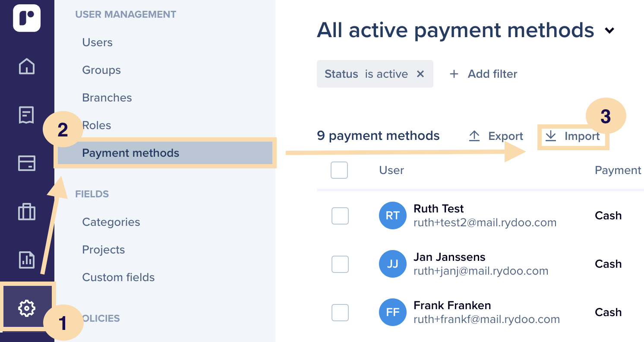
Task: Open the cards icon in sidebar
Action: tap(27, 164)
